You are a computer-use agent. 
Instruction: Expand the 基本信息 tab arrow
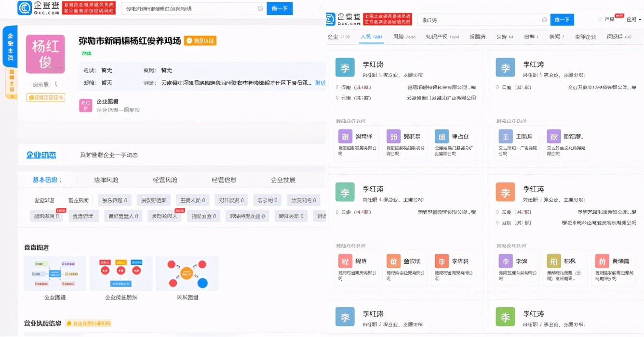click(x=61, y=180)
